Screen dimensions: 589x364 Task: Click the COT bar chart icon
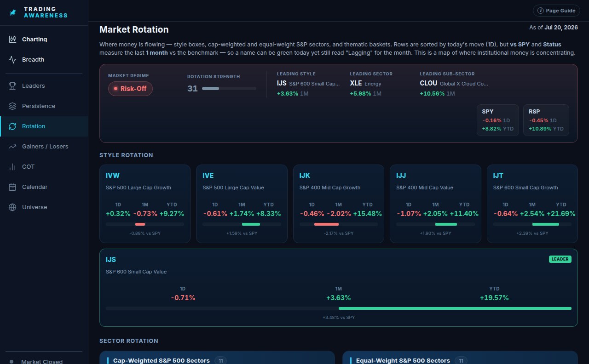12,167
